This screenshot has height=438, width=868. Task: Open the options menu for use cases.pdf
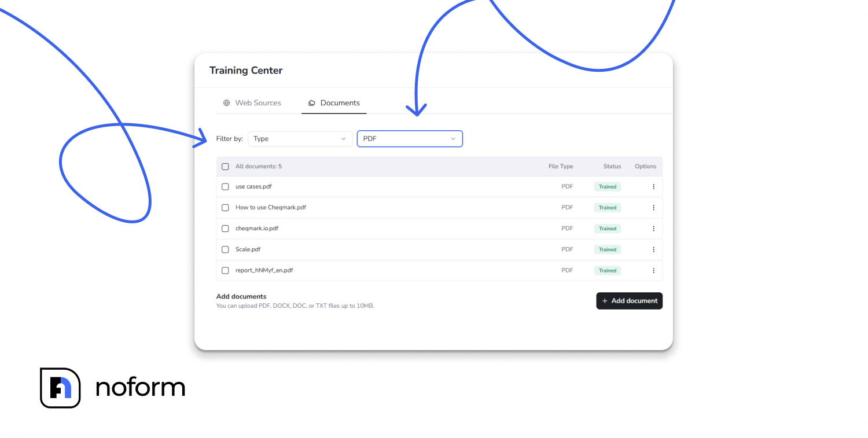click(x=653, y=186)
